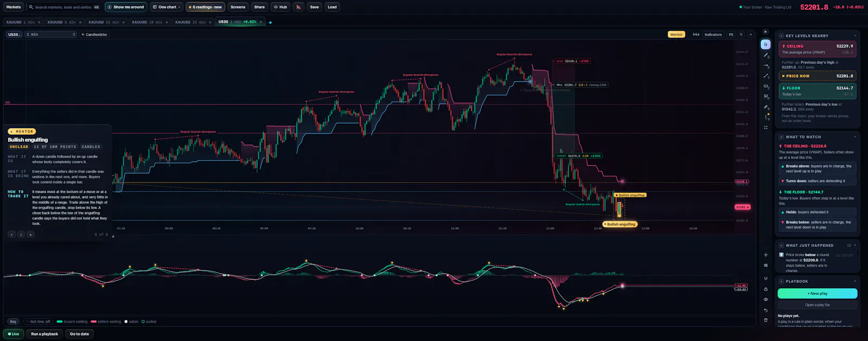Image resolution: width=868 pixels, height=341 pixels.
Task: Click the plus icon in the side toolbar
Action: (x=765, y=255)
